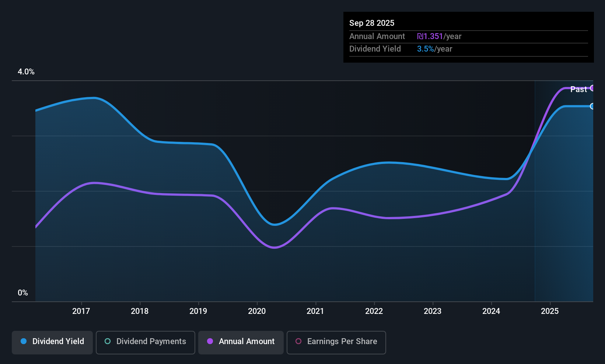Click the 2025 x-axis label
The height and width of the screenshot is (364, 605).
[x=550, y=311]
